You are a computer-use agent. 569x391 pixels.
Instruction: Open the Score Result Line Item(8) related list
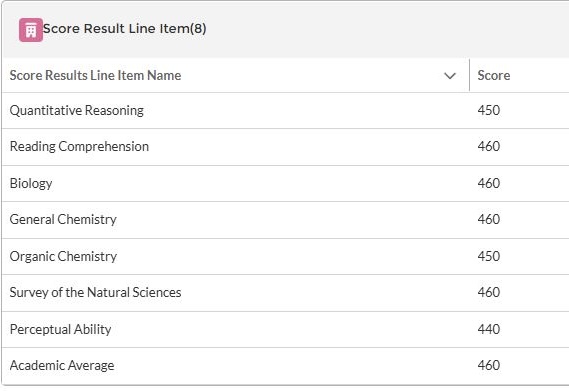pyautogui.click(x=124, y=29)
